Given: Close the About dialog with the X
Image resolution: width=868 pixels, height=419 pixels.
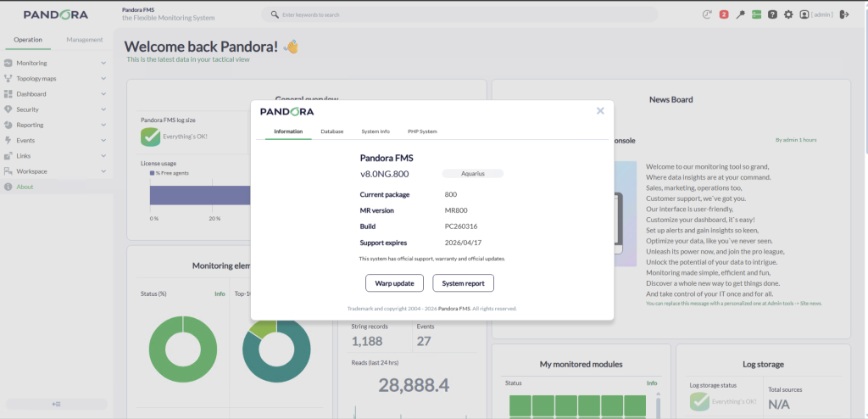Looking at the screenshot, I should pyautogui.click(x=600, y=110).
